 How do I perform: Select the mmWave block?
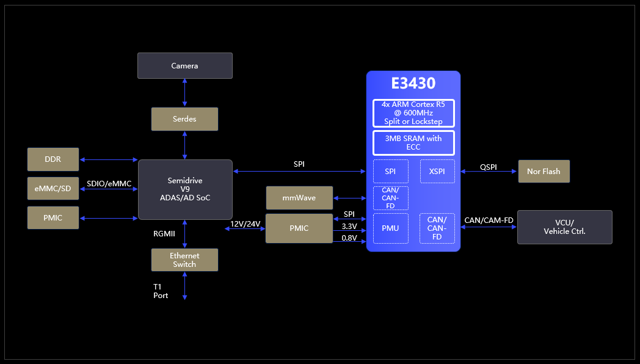pyautogui.click(x=299, y=198)
